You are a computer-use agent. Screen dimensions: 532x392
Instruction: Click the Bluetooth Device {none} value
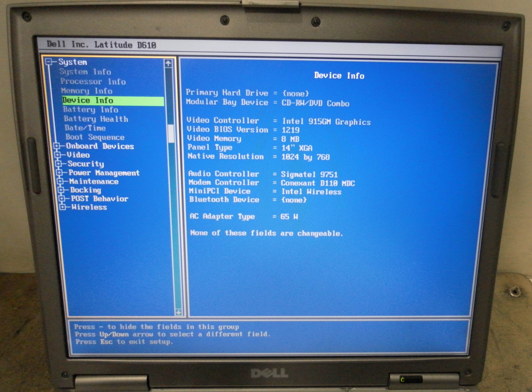(294, 200)
